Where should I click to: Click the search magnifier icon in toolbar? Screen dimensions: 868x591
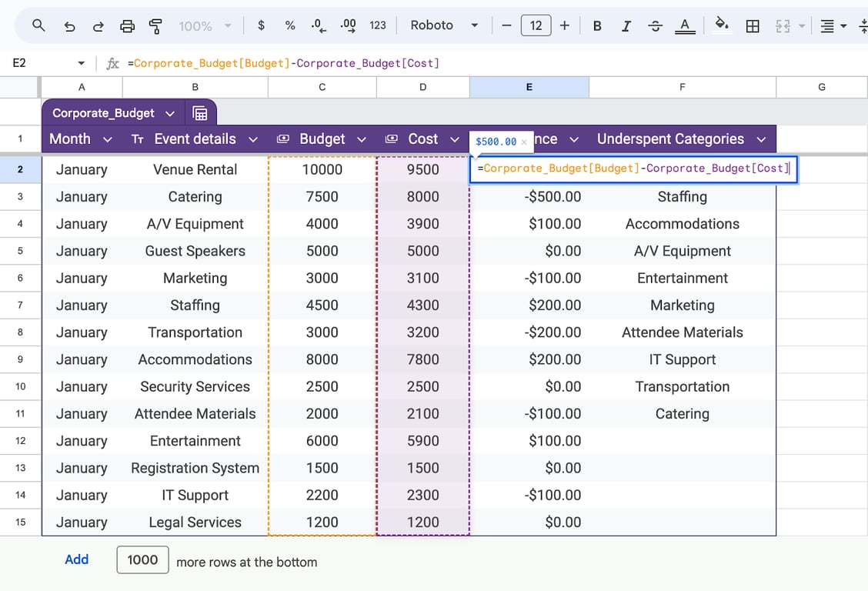point(38,25)
